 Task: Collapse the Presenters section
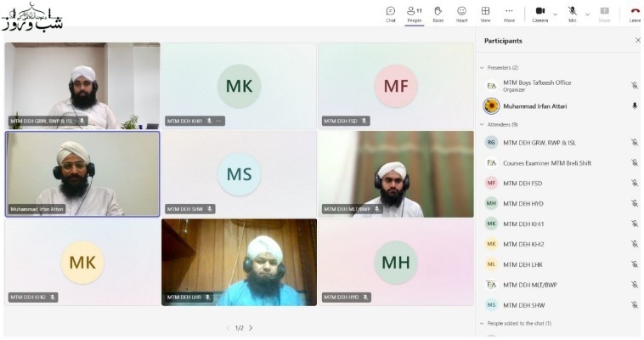coord(483,67)
